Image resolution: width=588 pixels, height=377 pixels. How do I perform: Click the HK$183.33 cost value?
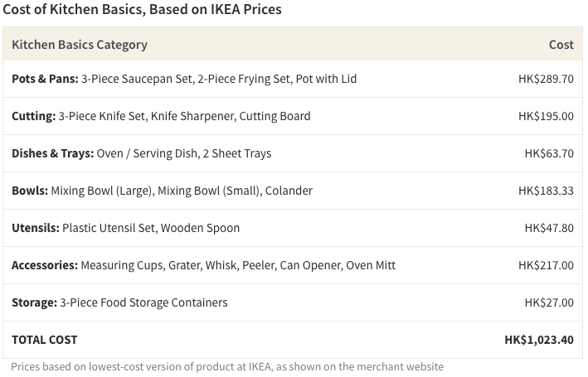tap(546, 191)
